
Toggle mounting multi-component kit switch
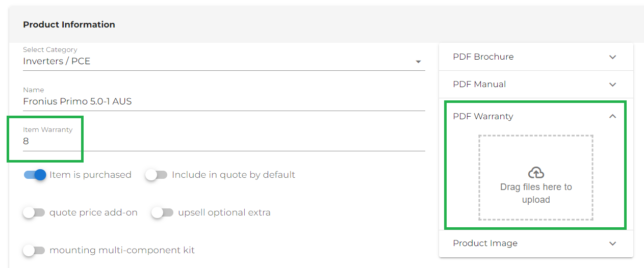pyautogui.click(x=34, y=250)
